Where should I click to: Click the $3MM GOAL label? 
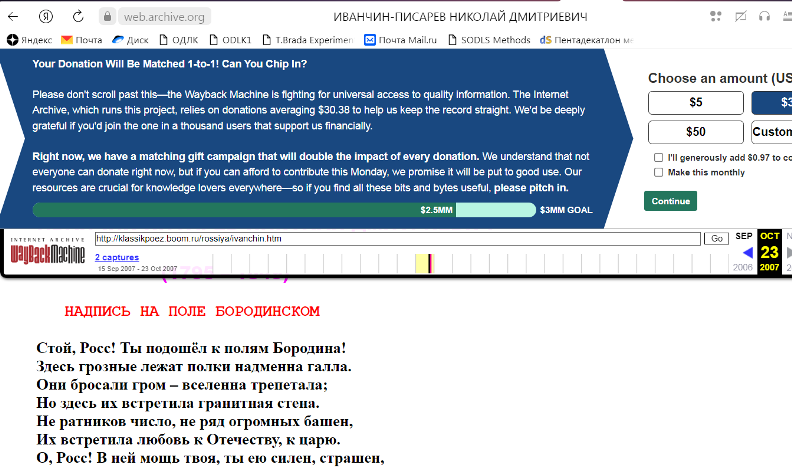coord(566,210)
